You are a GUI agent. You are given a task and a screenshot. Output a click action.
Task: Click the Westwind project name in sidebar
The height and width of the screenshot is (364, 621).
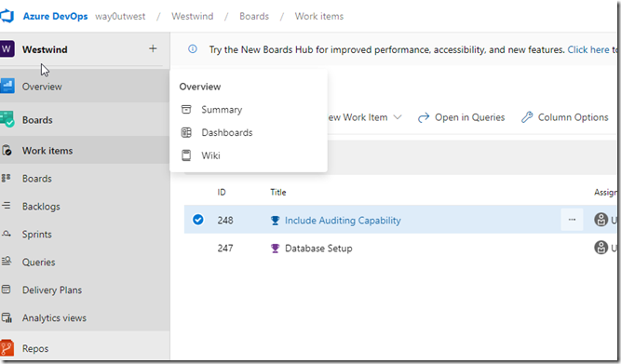[45, 49]
